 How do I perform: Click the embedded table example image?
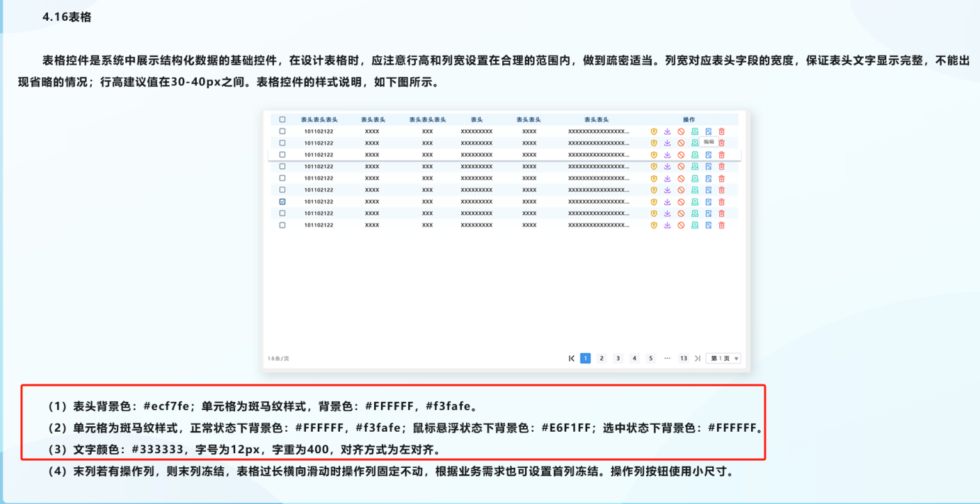point(506,241)
